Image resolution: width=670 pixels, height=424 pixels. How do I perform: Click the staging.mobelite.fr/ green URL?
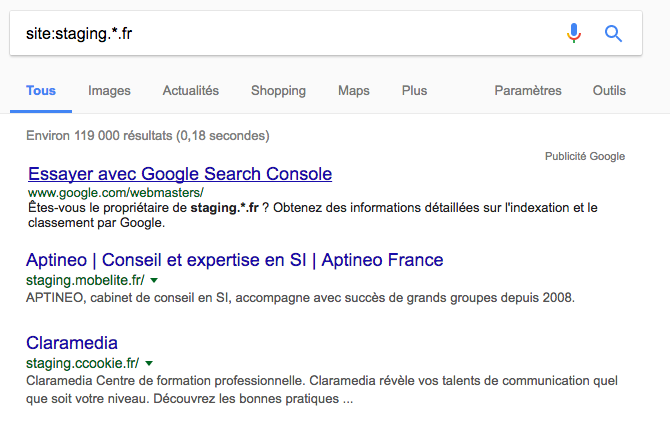point(85,280)
